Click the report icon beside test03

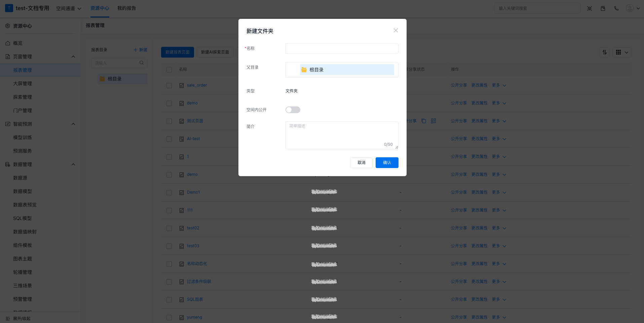coord(182,246)
